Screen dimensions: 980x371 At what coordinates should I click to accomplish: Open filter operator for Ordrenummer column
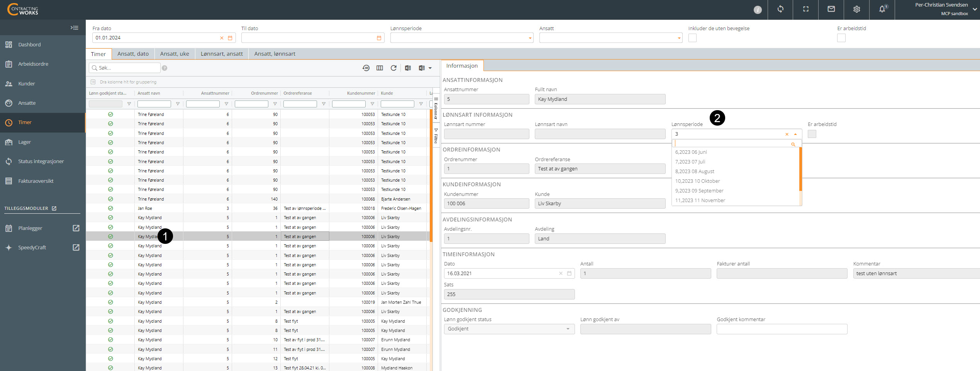pos(275,104)
